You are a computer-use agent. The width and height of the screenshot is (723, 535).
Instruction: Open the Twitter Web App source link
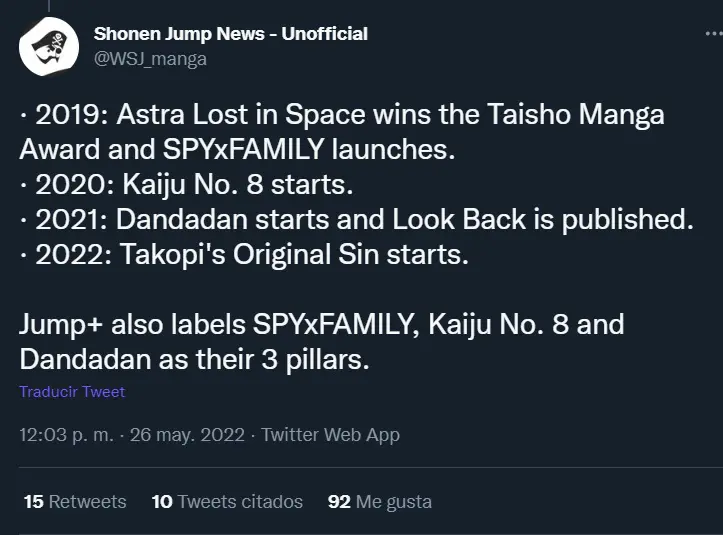(x=330, y=435)
